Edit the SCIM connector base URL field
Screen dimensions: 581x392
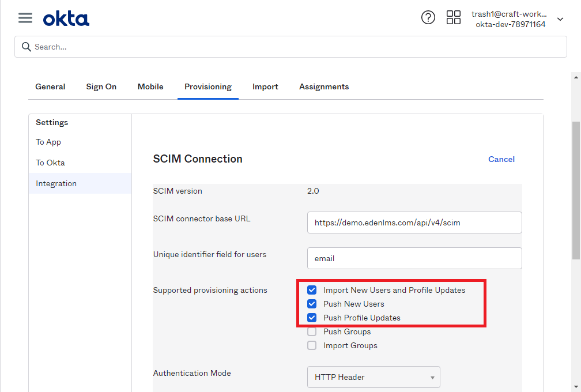pyautogui.click(x=414, y=223)
